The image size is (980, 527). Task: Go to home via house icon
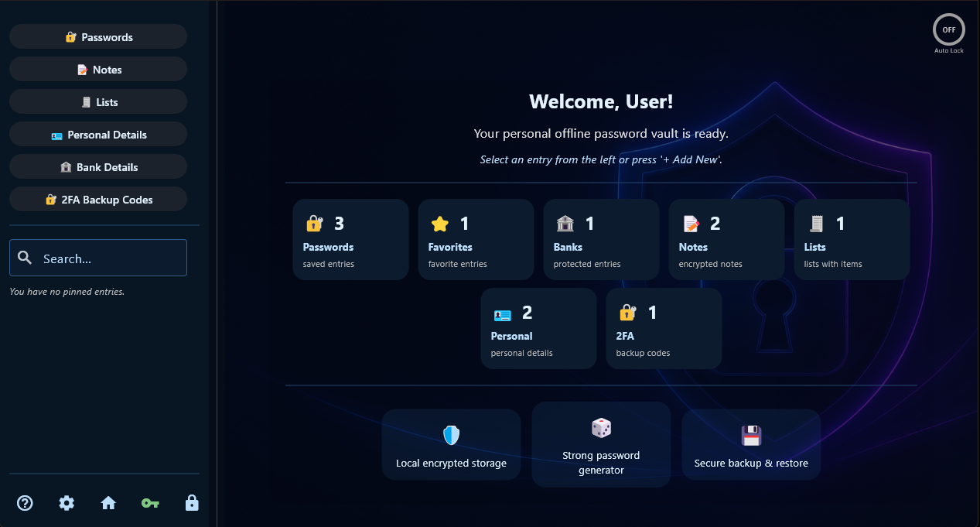[x=108, y=503]
